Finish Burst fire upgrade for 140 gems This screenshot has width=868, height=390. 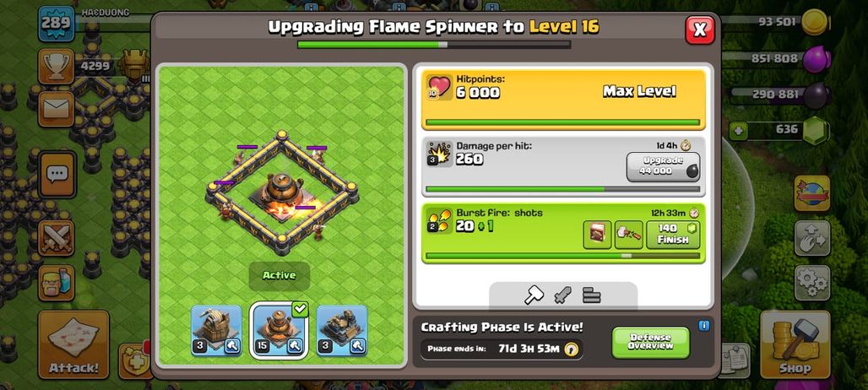click(x=673, y=235)
